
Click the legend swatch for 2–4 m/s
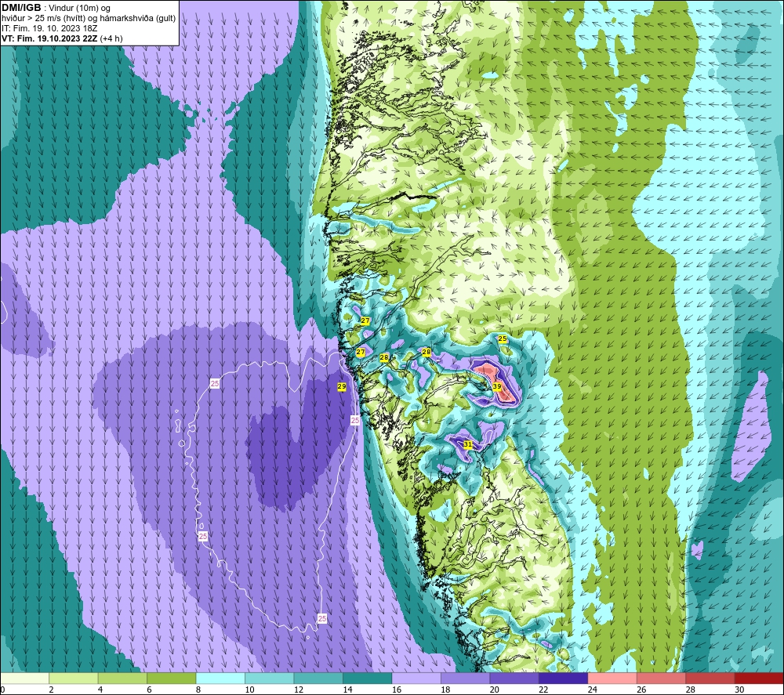74,679
